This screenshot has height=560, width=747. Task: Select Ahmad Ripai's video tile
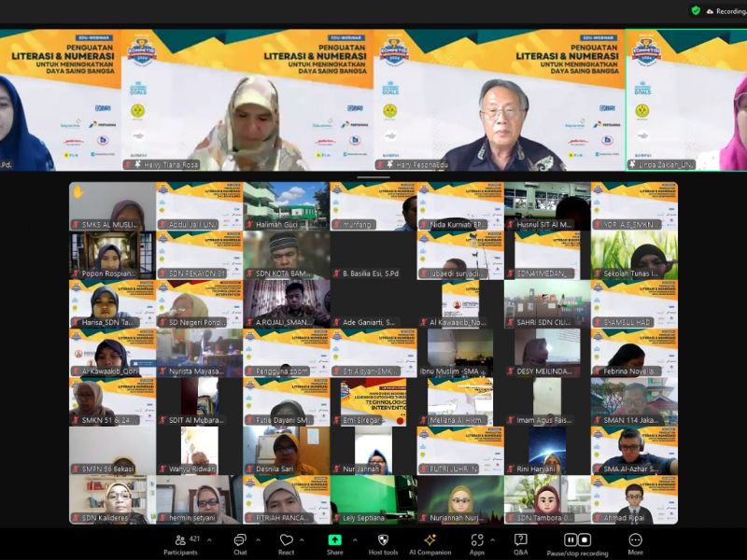[634, 499]
